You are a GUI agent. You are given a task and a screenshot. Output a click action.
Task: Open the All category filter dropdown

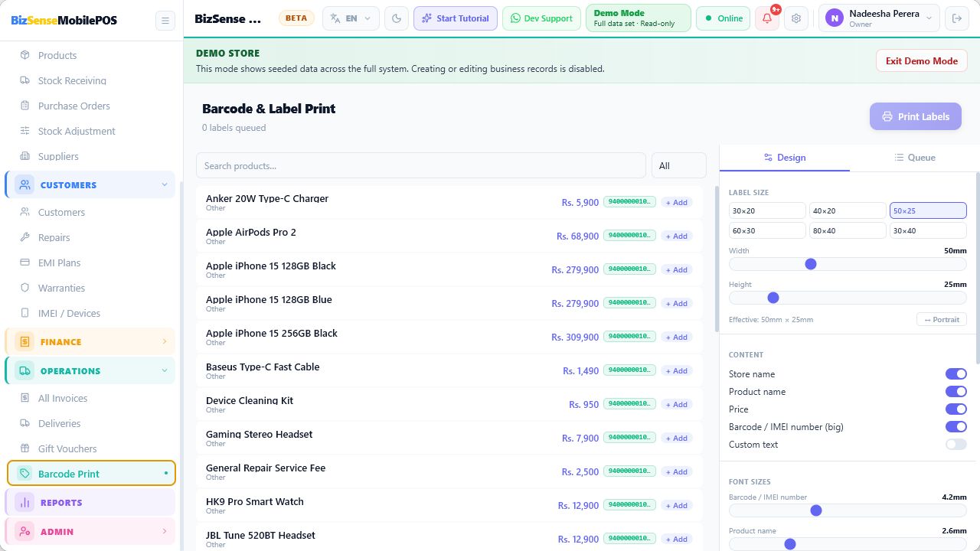pos(679,165)
